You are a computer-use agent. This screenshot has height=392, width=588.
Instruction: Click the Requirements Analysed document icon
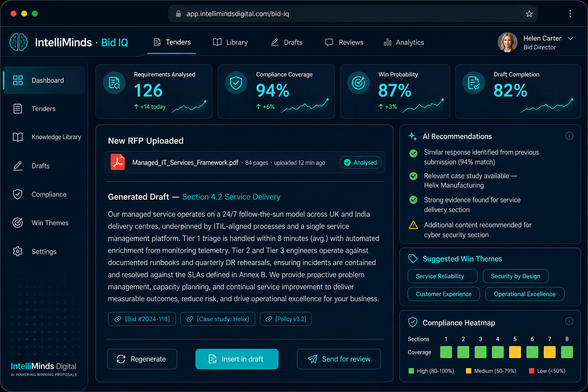(x=114, y=83)
